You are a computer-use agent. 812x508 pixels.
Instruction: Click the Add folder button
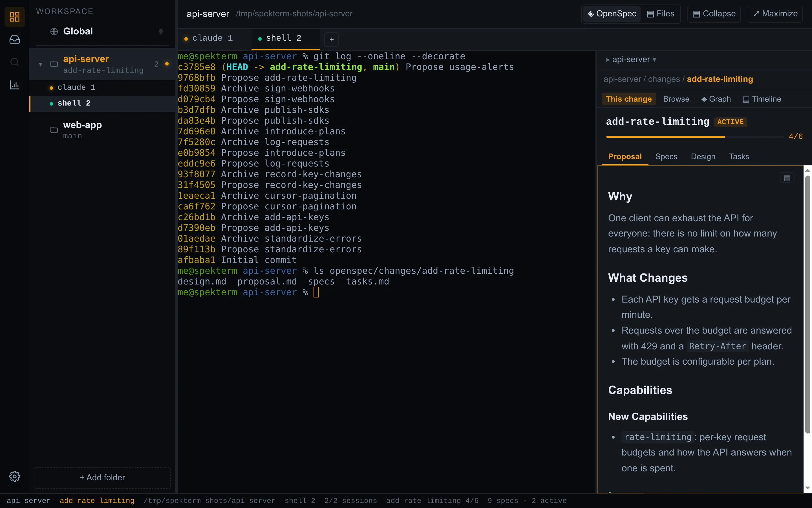(102, 478)
